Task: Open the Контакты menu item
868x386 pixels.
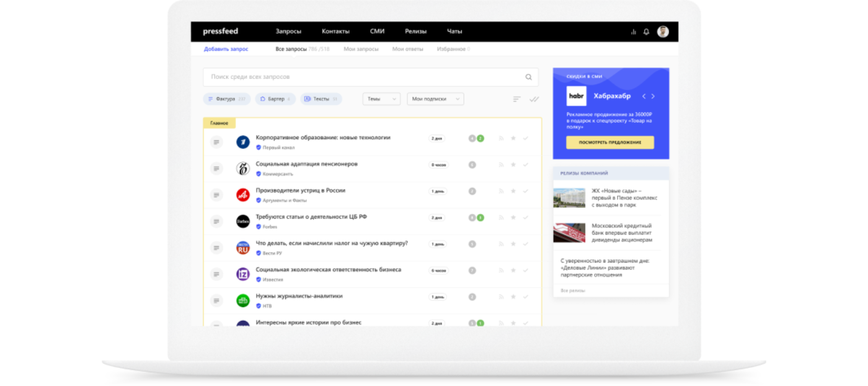Action: [335, 32]
